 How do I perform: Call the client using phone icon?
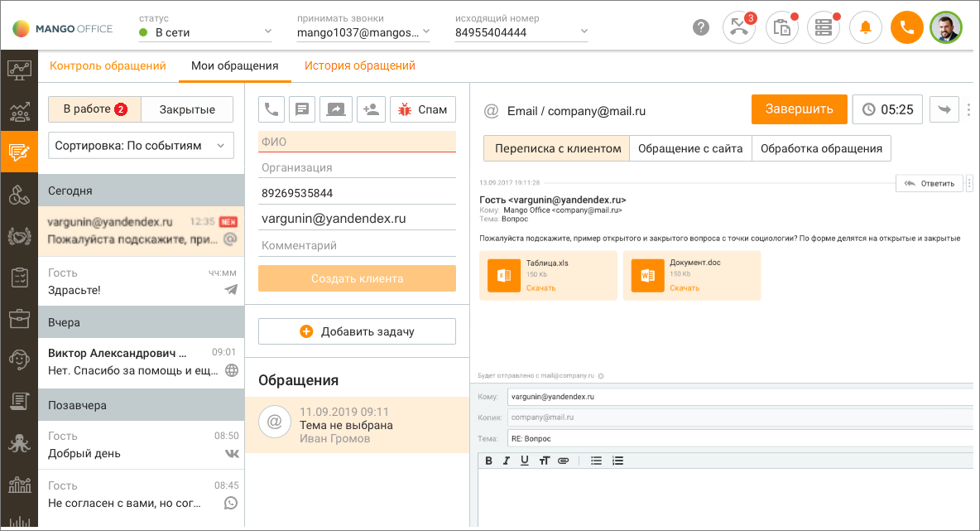(271, 109)
